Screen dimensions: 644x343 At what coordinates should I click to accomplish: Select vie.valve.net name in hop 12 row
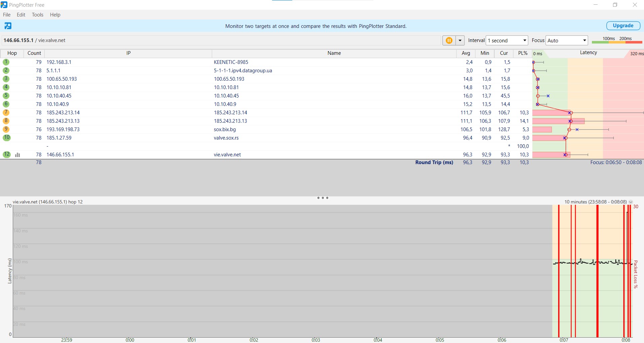[x=227, y=154]
